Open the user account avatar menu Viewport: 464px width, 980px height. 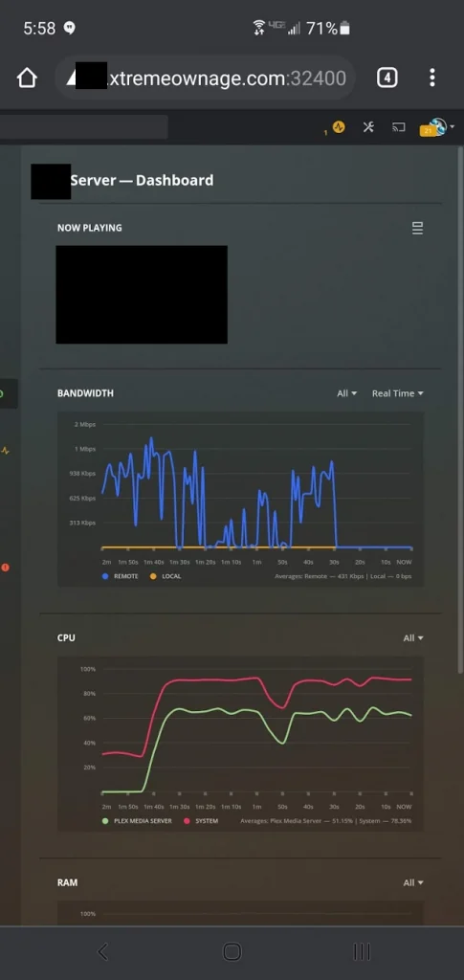pos(437,127)
